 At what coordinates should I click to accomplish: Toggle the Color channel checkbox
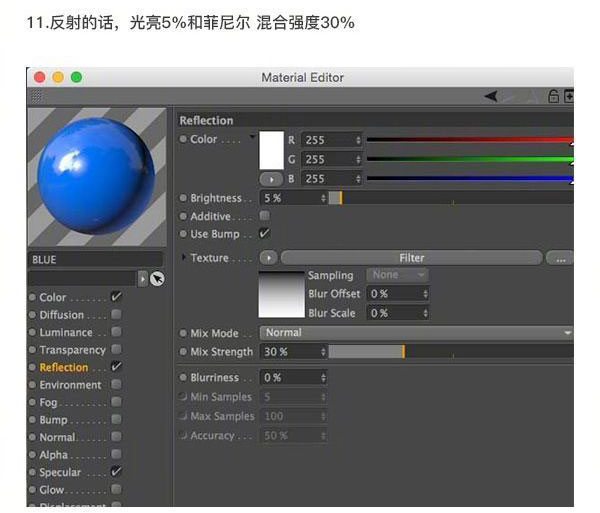116,296
